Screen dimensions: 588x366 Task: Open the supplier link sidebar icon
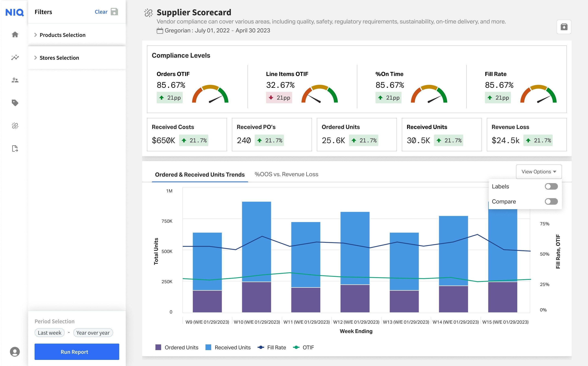point(15,126)
